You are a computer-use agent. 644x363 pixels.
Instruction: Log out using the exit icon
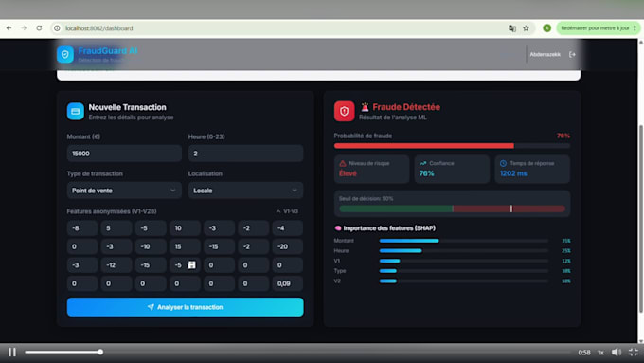point(572,54)
